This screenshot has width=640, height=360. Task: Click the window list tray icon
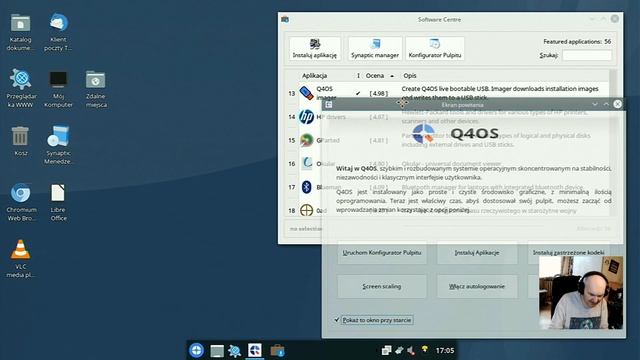[x=386, y=350]
